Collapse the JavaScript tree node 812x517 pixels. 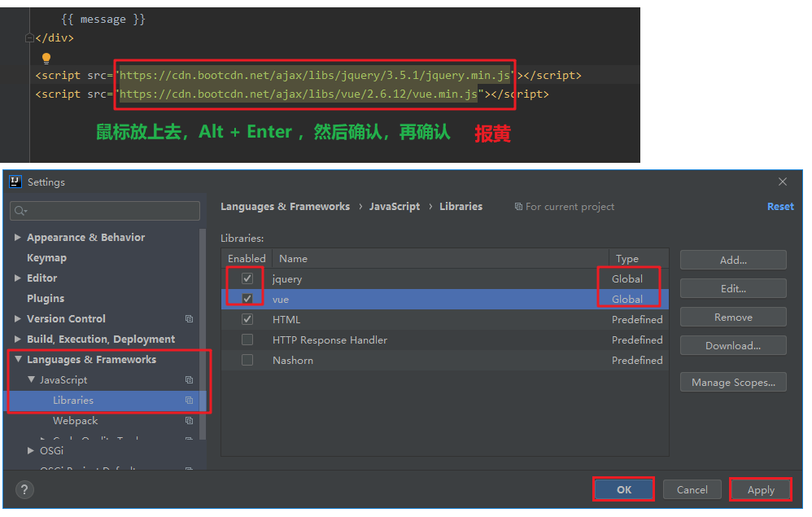pos(31,379)
